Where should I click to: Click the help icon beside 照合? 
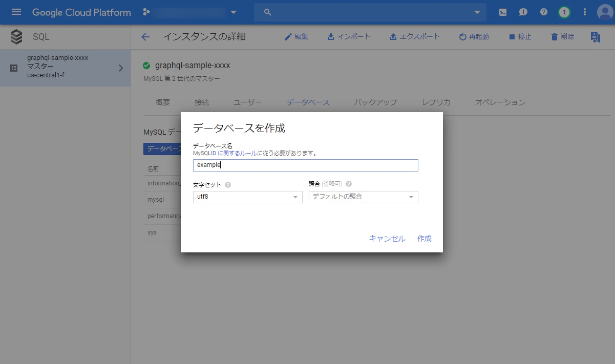tap(349, 184)
